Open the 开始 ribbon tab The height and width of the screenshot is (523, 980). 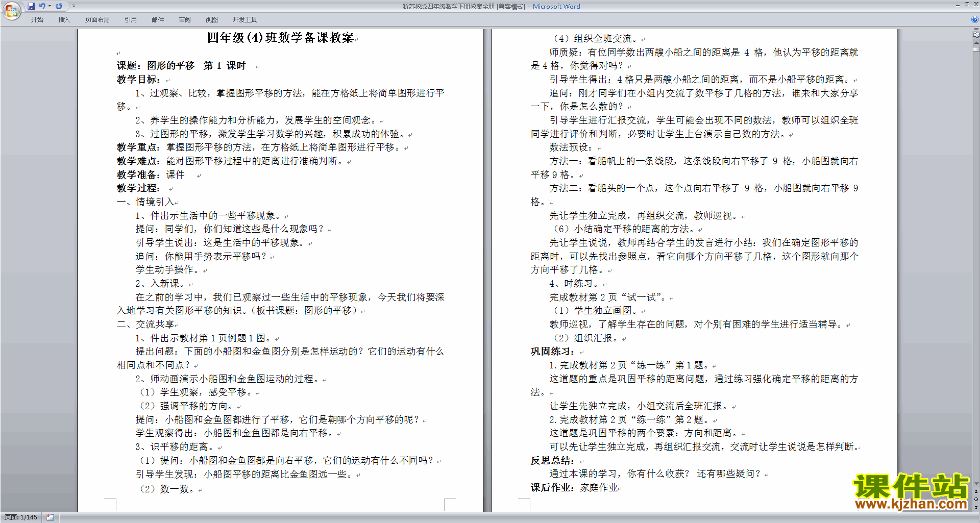point(37,19)
